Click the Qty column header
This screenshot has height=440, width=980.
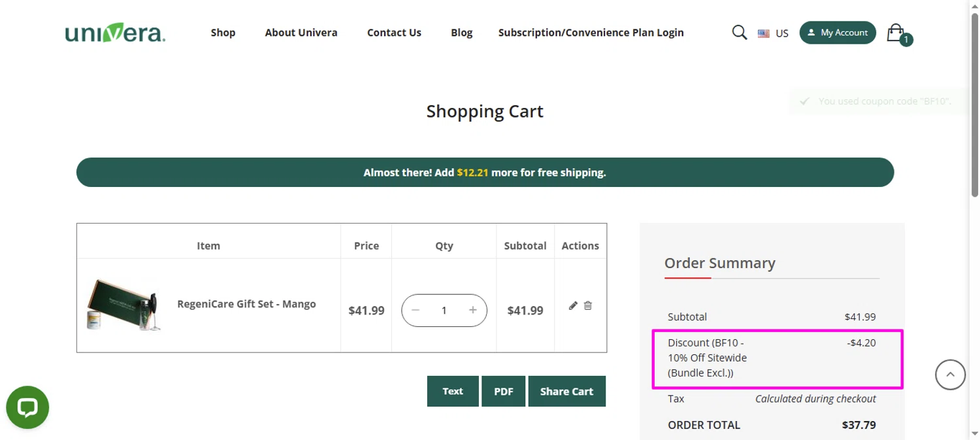click(x=444, y=246)
